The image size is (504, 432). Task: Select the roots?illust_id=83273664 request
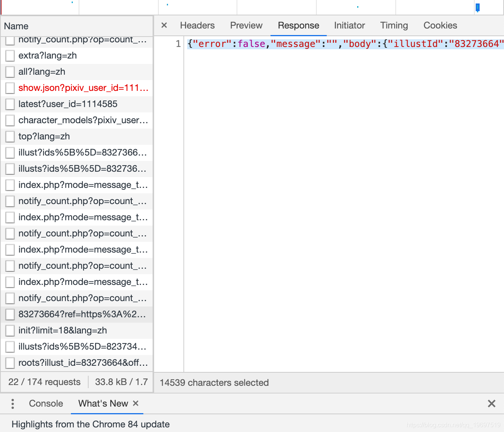pyautogui.click(x=77, y=363)
